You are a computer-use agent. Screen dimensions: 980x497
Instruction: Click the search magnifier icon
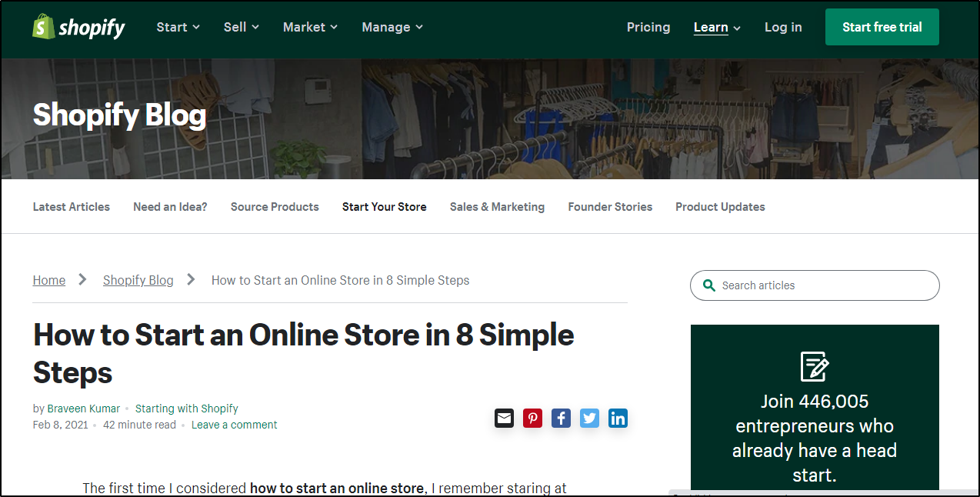click(x=708, y=285)
